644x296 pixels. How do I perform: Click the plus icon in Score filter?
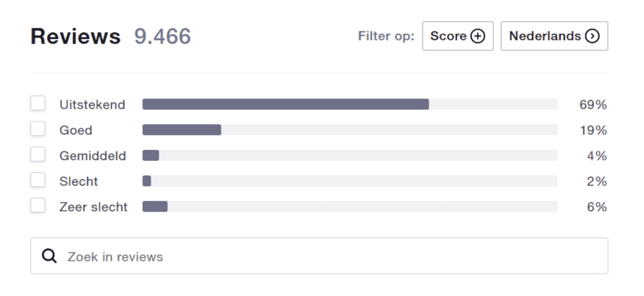click(478, 36)
